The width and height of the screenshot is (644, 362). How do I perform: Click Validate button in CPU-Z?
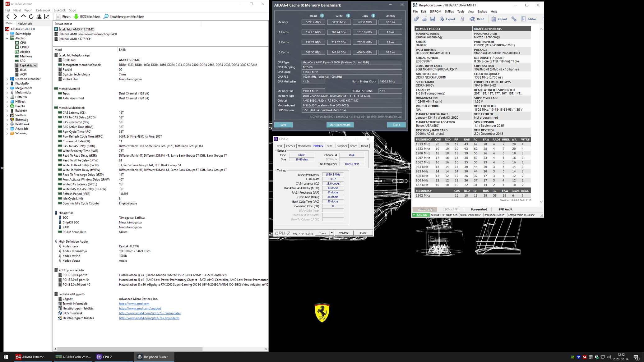(x=344, y=233)
